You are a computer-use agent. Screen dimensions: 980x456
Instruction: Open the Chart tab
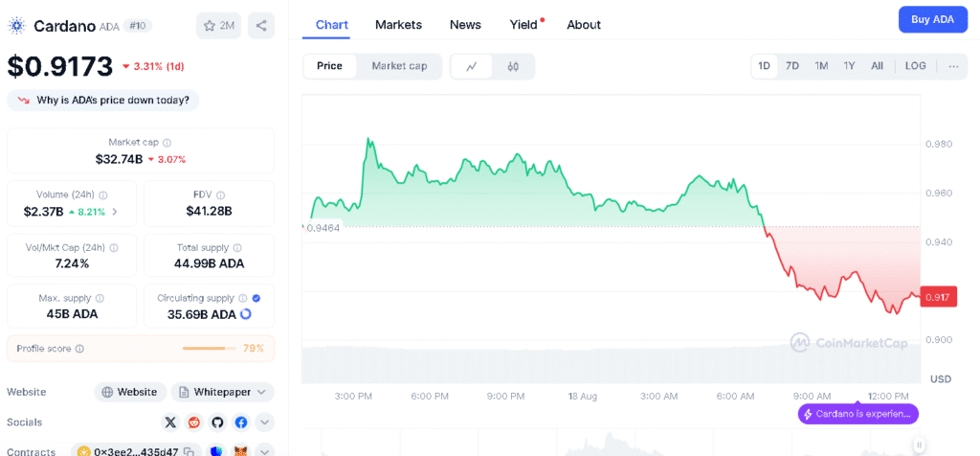pyautogui.click(x=332, y=25)
